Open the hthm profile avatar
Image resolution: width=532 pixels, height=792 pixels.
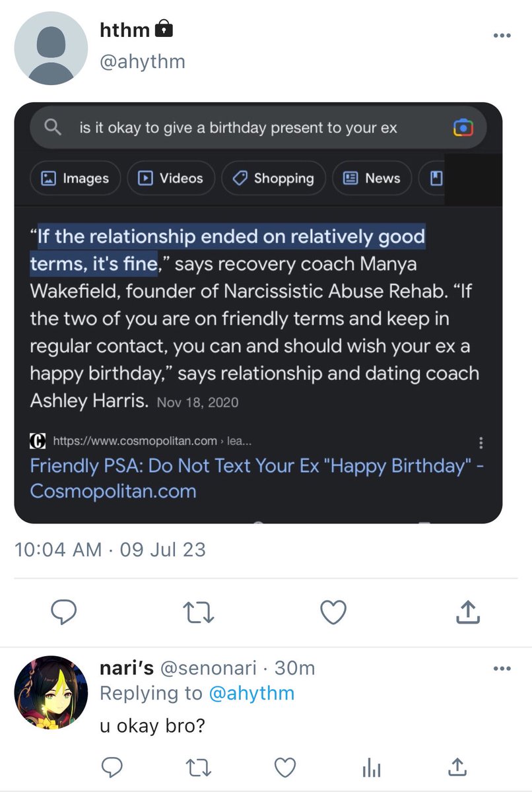[51, 48]
